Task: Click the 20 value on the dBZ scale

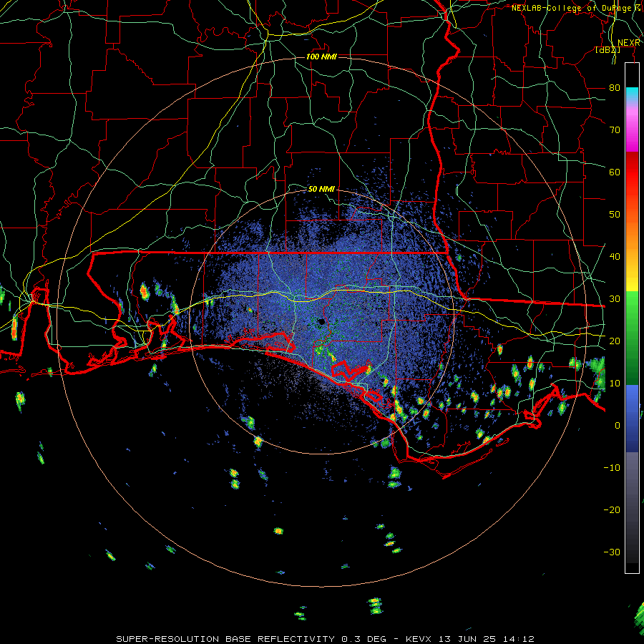Action: click(615, 341)
